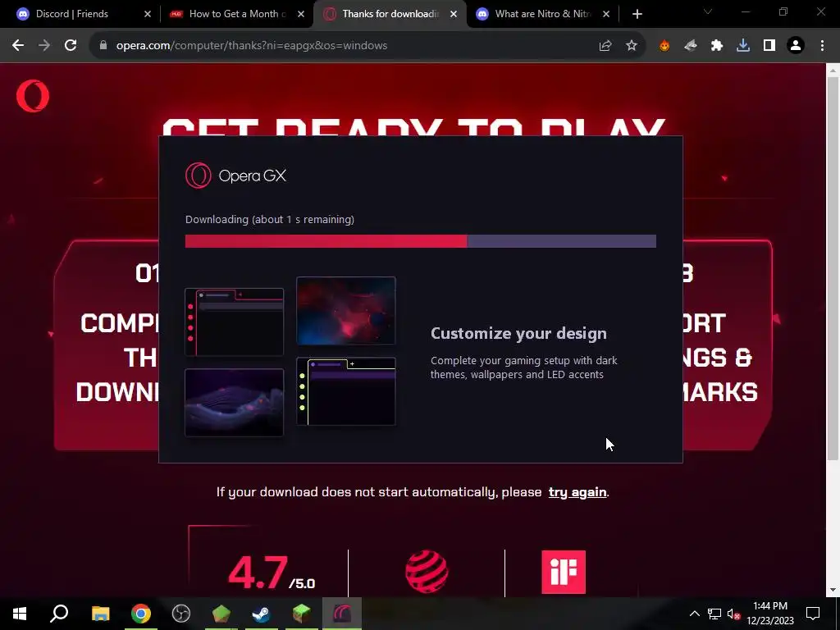The height and width of the screenshot is (630, 840).
Task: Open the Extensions puzzle icon
Action: coord(717,46)
